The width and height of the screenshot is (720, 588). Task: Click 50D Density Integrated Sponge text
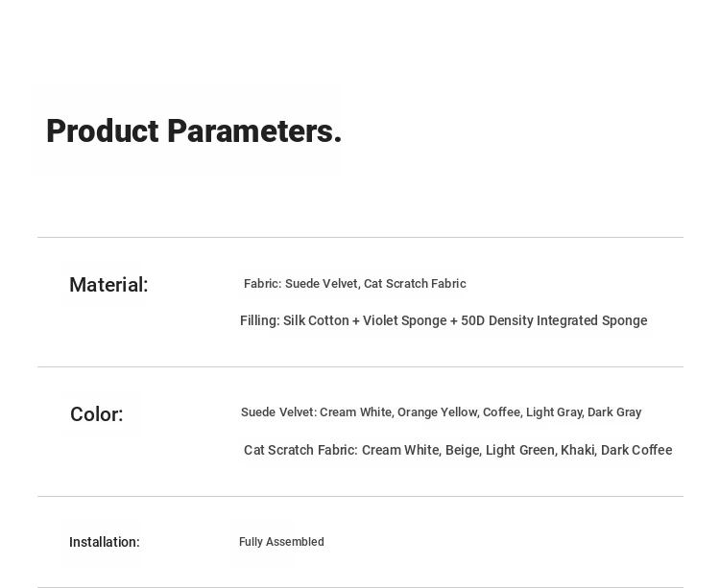pos(554,320)
